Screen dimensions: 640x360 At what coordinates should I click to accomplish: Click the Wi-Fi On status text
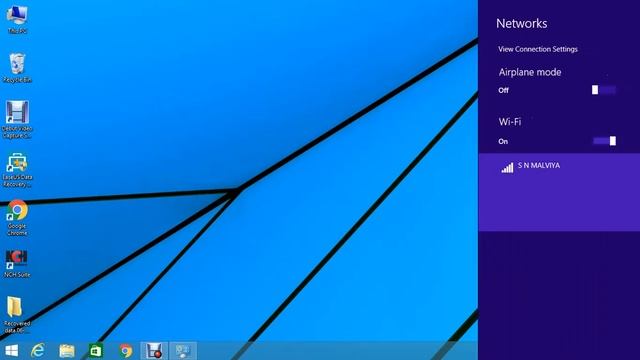[x=503, y=141]
